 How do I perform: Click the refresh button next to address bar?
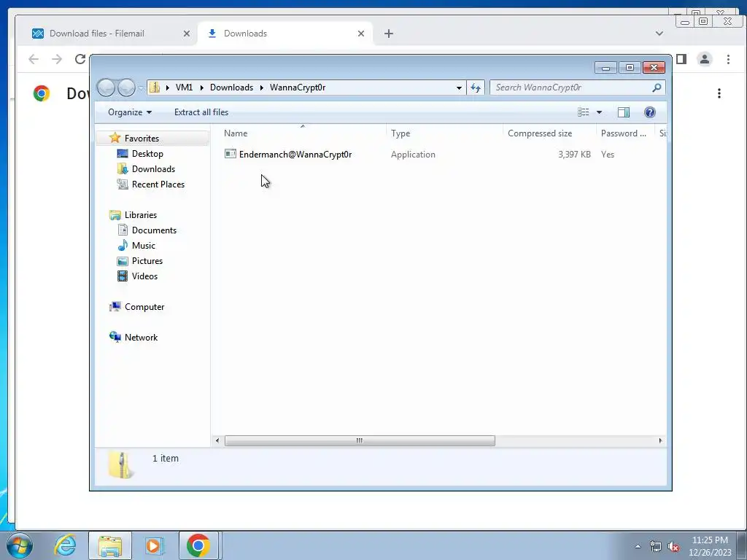coord(476,87)
